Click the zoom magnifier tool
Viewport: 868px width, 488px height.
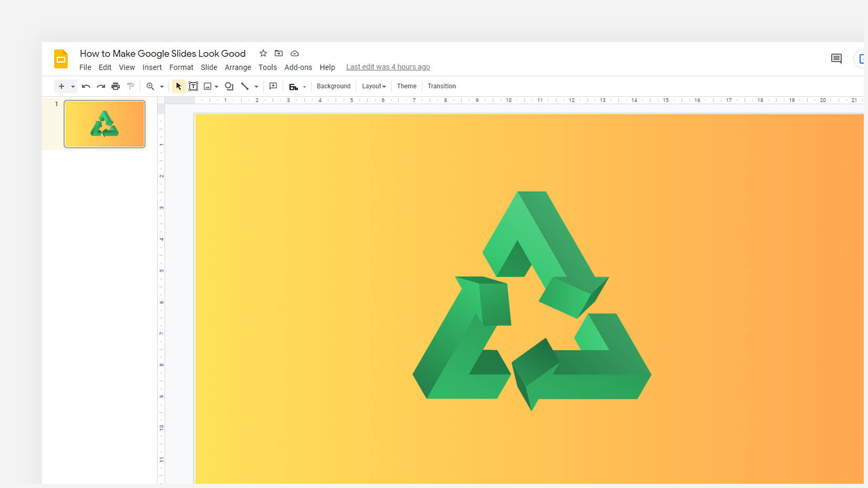click(150, 86)
